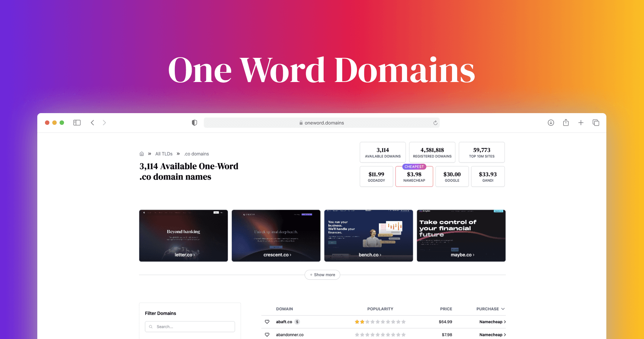The height and width of the screenshot is (339, 644).
Task: Open .co domains breadcrumb
Action: (x=197, y=154)
